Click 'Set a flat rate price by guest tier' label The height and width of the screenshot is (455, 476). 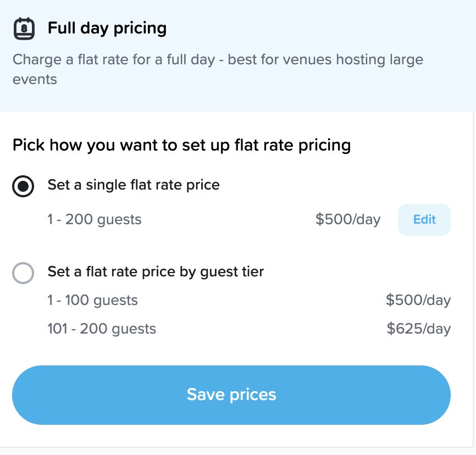156,271
